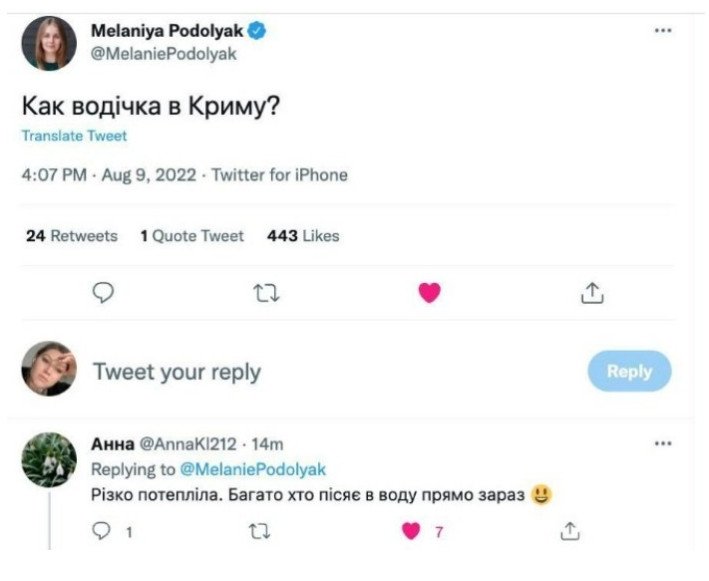Toggle the like heart on Анна's reply
709x581 pixels.
tap(411, 531)
